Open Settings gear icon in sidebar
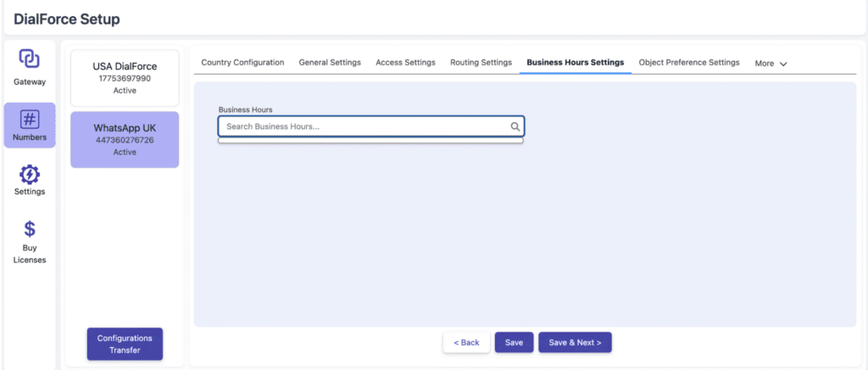Viewport: 868px width, 370px height. 30,174
